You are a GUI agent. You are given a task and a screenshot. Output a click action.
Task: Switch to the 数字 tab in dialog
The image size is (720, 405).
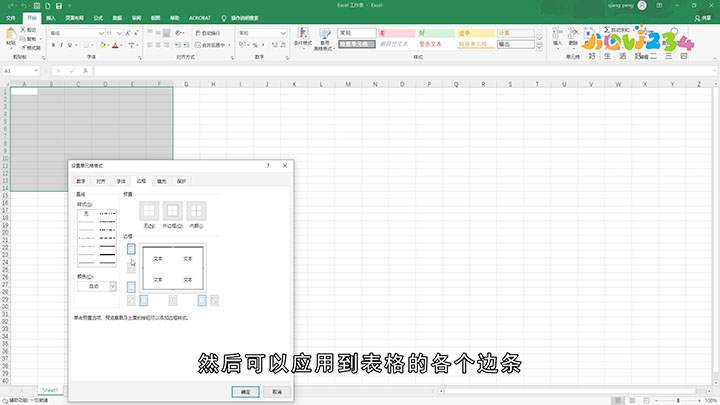pos(81,181)
